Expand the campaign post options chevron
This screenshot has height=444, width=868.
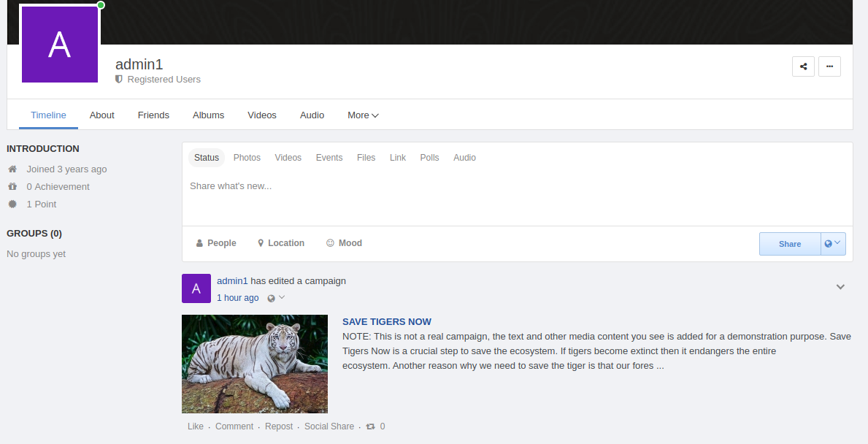click(x=840, y=287)
